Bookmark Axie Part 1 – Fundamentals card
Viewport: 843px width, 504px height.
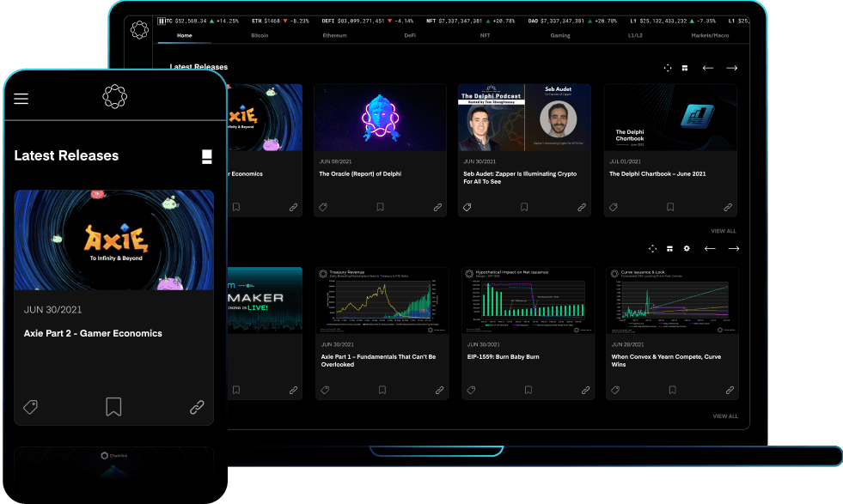coord(382,390)
